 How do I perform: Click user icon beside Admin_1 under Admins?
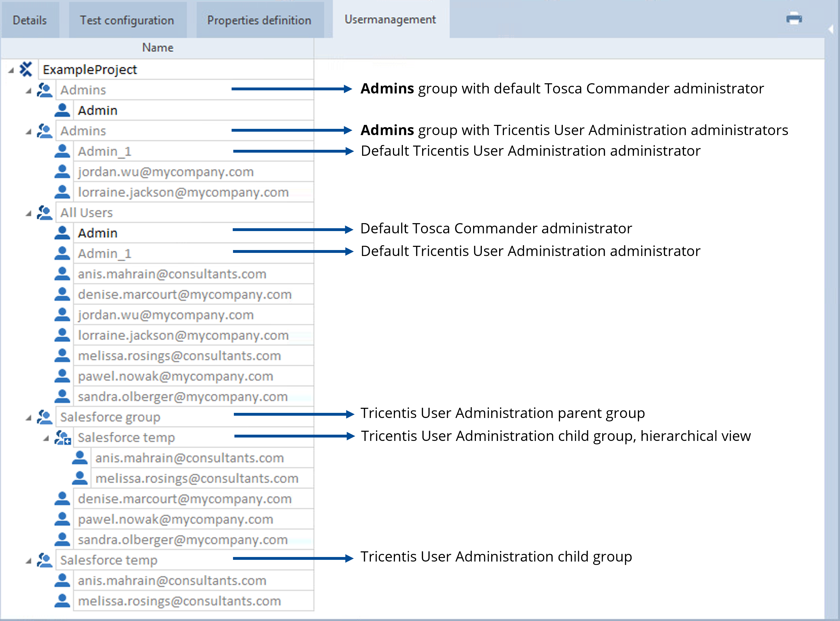62,151
